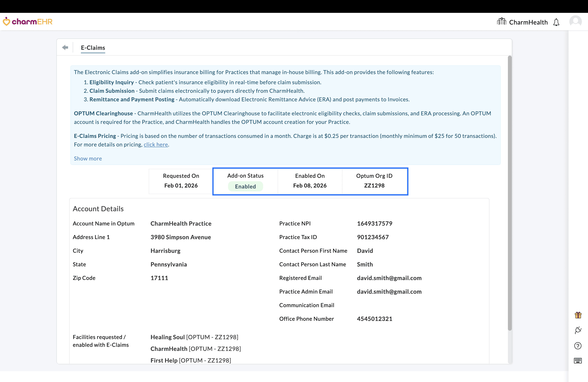The image size is (588, 382).
Task: Click the Practice Admin Email address value
Action: click(389, 292)
